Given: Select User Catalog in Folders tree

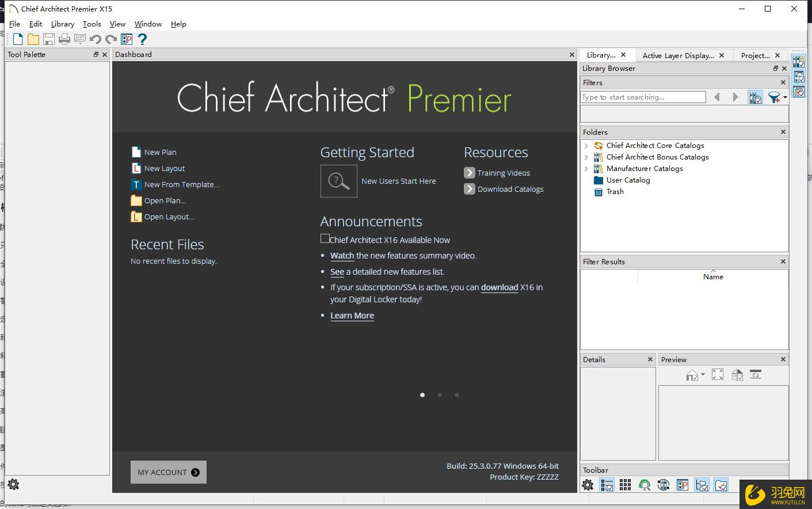Looking at the screenshot, I should (628, 180).
